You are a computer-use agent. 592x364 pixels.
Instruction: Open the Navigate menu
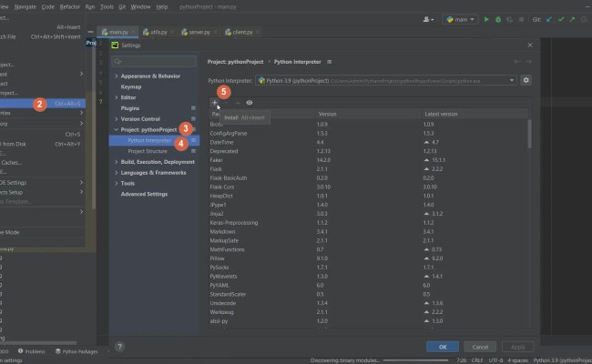click(x=25, y=6)
